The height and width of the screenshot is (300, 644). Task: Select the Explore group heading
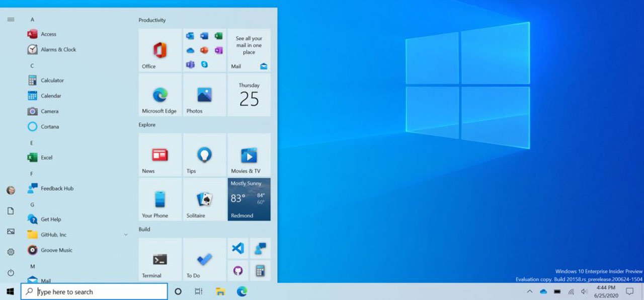point(147,125)
